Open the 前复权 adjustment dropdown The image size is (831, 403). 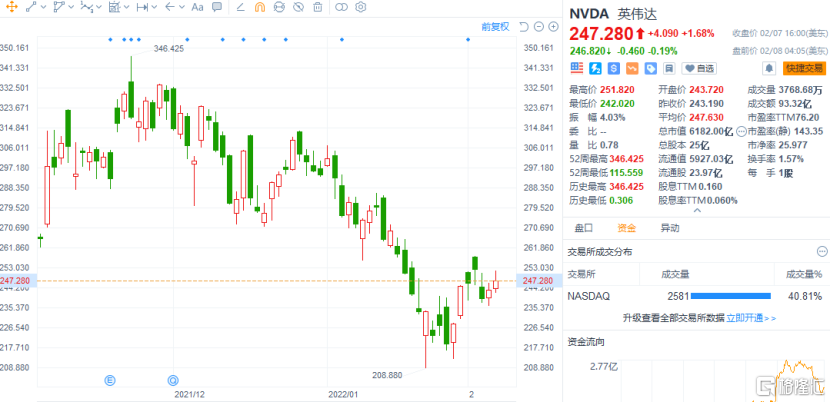495,27
